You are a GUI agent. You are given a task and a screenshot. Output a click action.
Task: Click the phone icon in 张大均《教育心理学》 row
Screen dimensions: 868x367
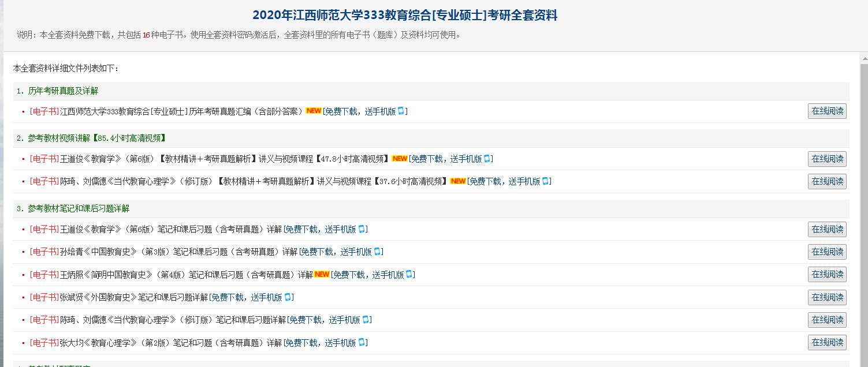(x=363, y=342)
